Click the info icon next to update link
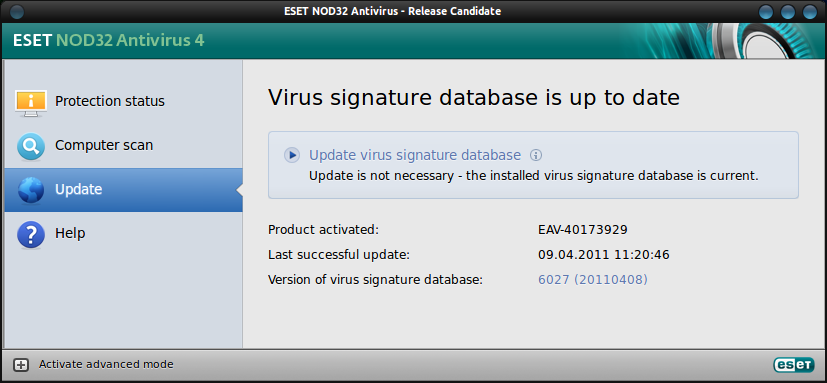Image resolution: width=827 pixels, height=383 pixels. coord(536,155)
